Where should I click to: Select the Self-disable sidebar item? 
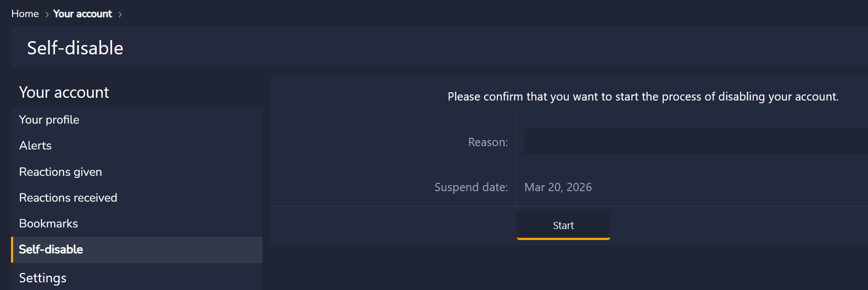point(51,249)
